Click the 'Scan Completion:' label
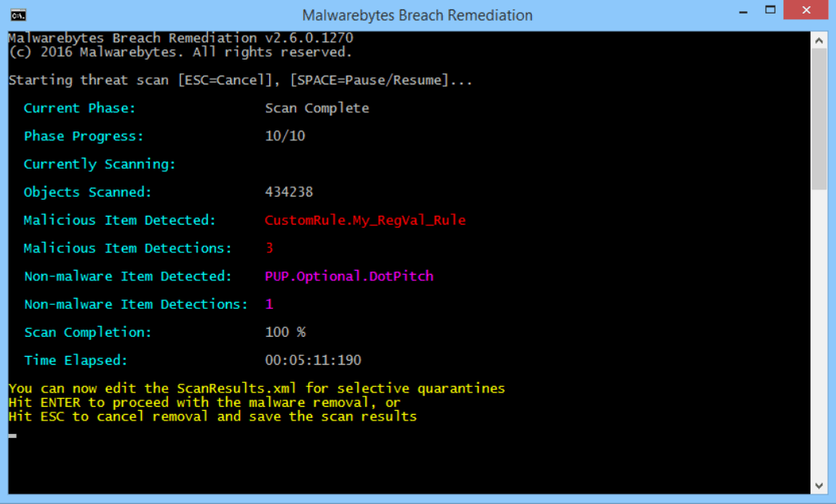Screen dimensions: 836x504 click(x=88, y=332)
